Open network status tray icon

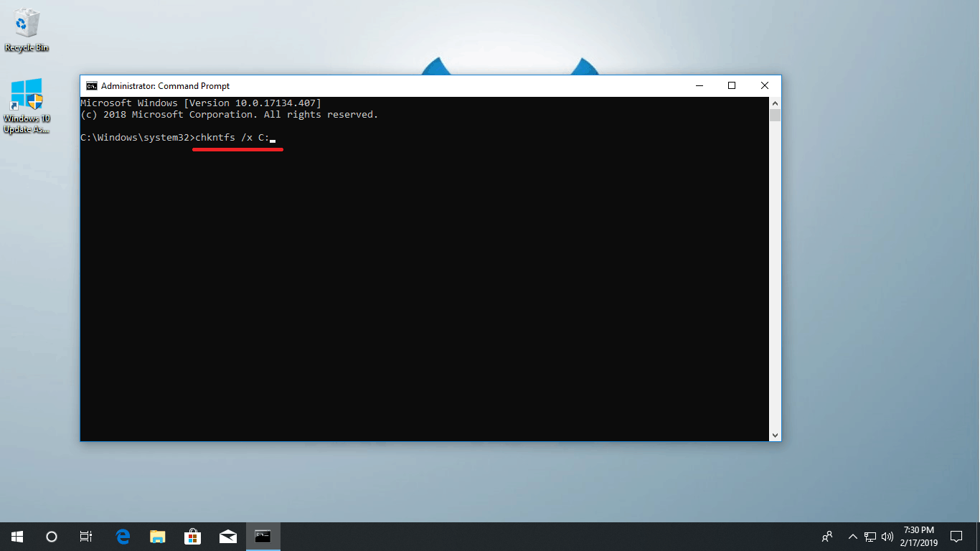tap(870, 537)
